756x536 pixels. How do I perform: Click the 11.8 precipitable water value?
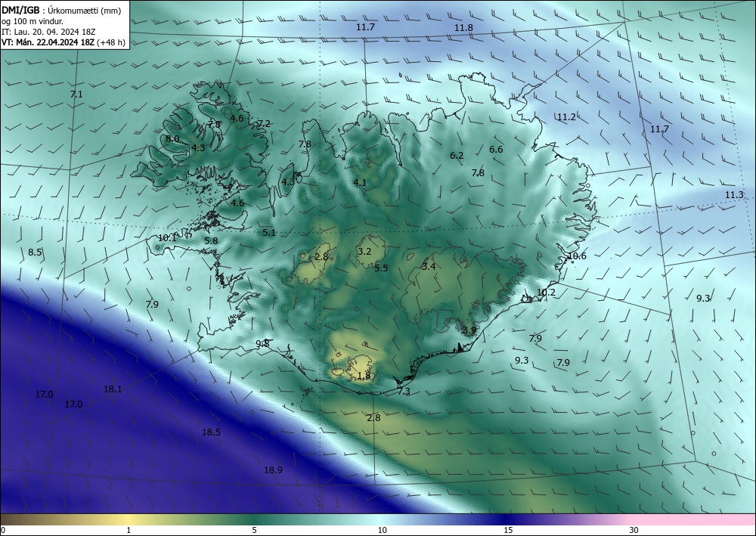(x=463, y=28)
